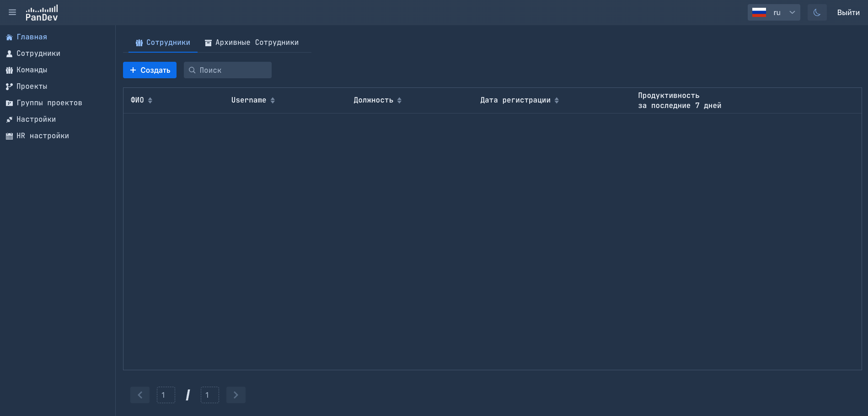868x416 pixels.
Task: Expand sort arrows on Дата регистрации
Action: (x=557, y=100)
